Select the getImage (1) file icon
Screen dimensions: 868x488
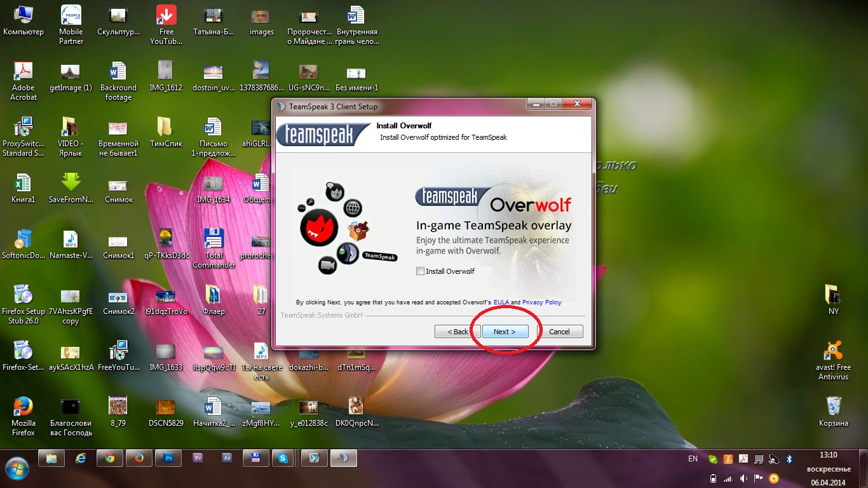pos(71,78)
